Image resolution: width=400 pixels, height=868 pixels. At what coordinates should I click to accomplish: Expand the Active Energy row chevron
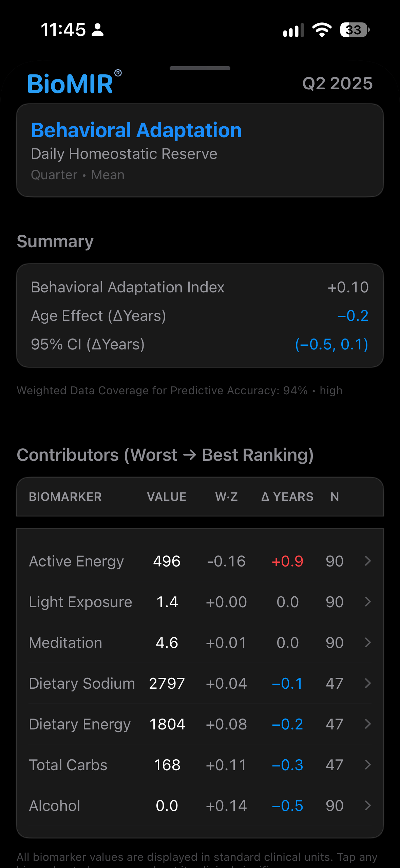point(368,561)
